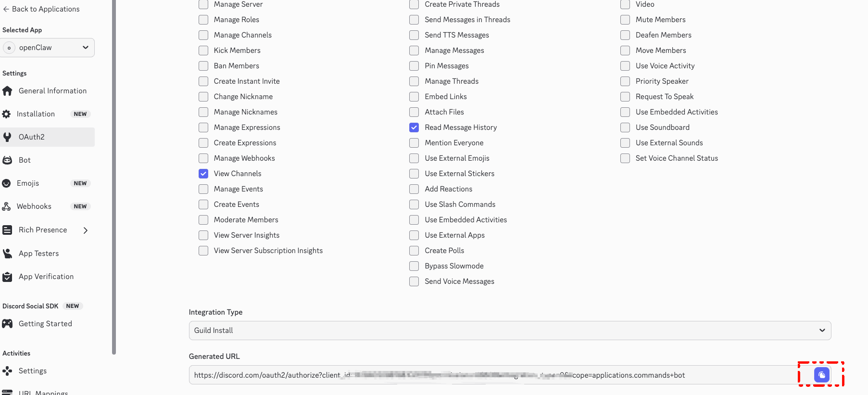The image size is (868, 395).
Task: Go to Getting Started section
Action: [x=45, y=324]
